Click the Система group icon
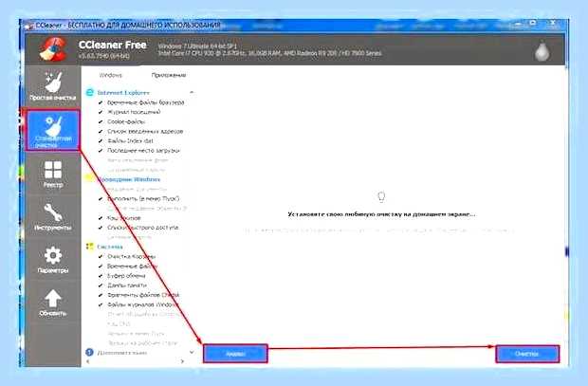The height and width of the screenshot is (386, 588). (90, 247)
